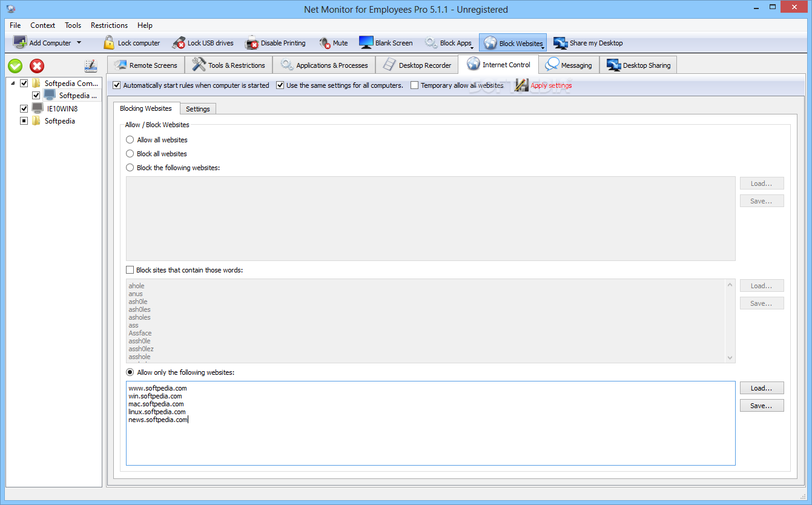Click the Add Computer toolbar icon
This screenshot has width=812, height=505.
pos(20,42)
